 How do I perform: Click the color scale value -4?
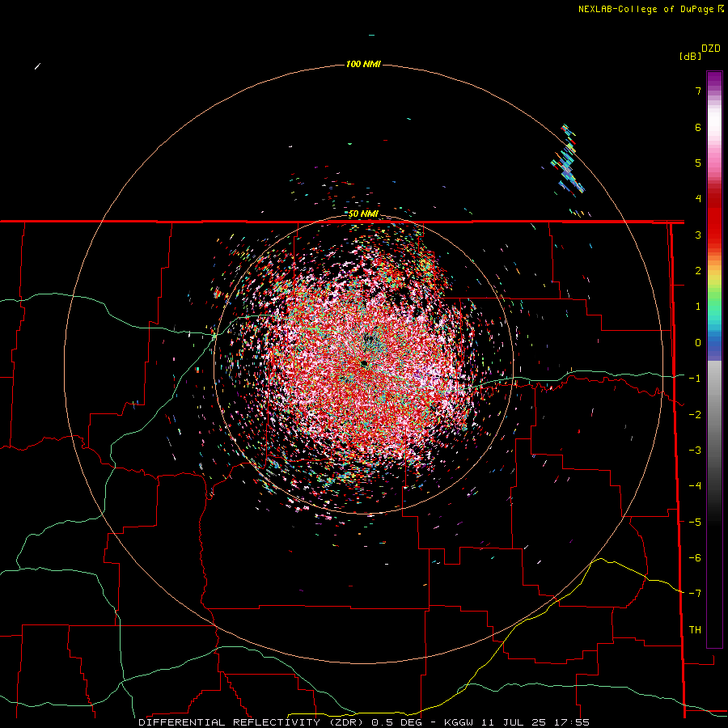[695, 486]
